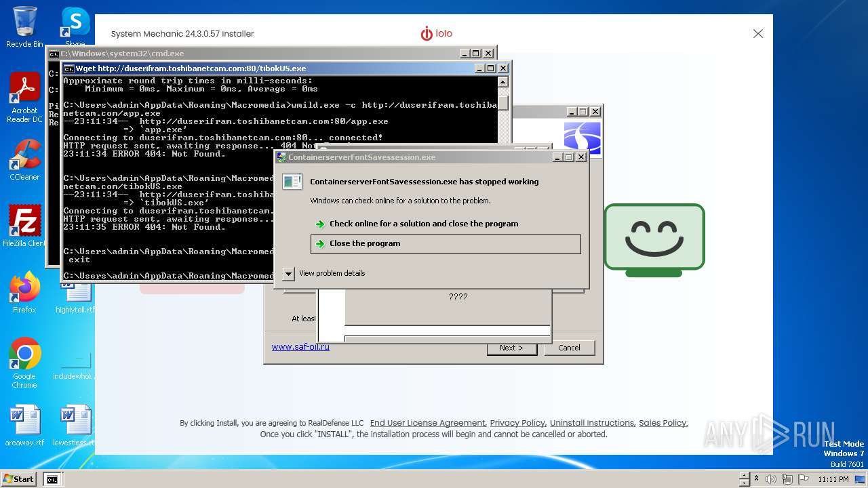Click the white input field in the hidden dialog
This screenshot has width=868, height=488.
tap(447, 331)
